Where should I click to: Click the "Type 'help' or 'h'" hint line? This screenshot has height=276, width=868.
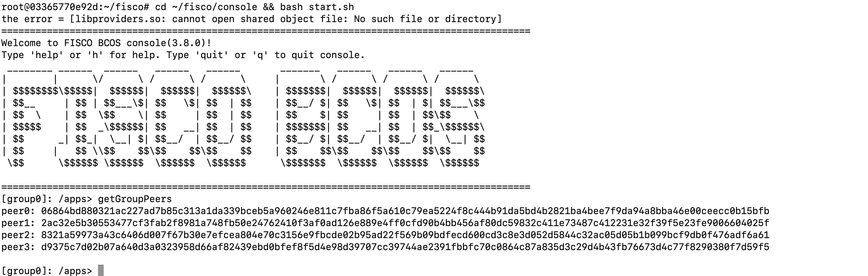183,55
